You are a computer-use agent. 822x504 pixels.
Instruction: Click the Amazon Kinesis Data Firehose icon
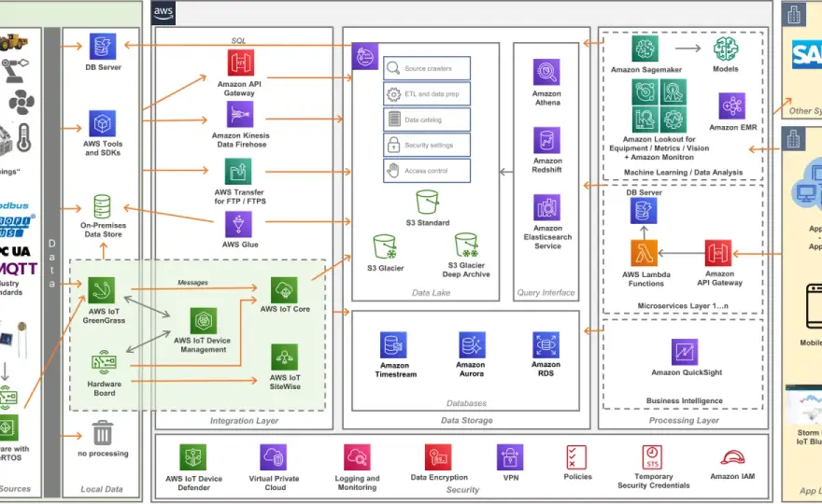click(x=240, y=114)
